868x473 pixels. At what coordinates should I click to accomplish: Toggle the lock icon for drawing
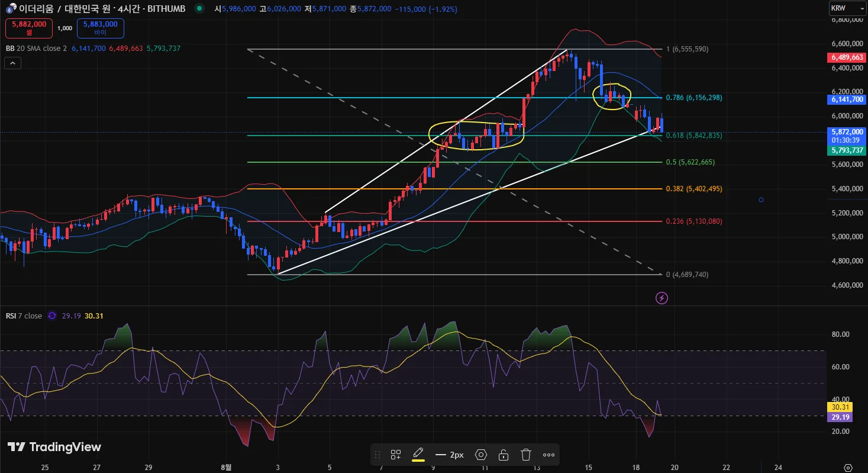point(504,455)
